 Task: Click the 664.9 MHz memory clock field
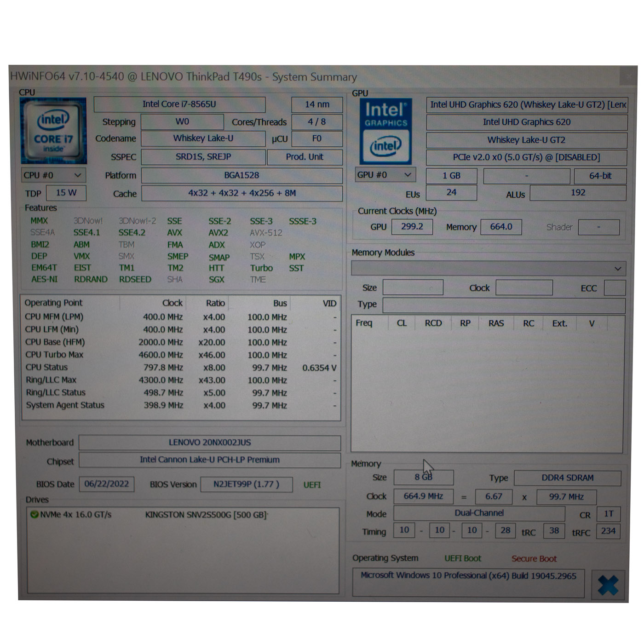423,496
